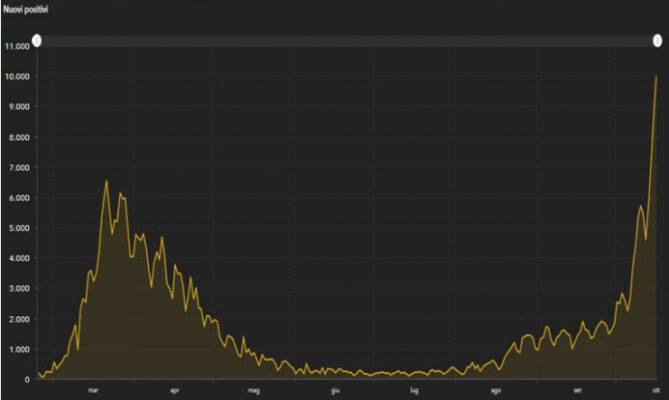Click the left range slider handle
The image size is (669, 400).
pos(36,40)
